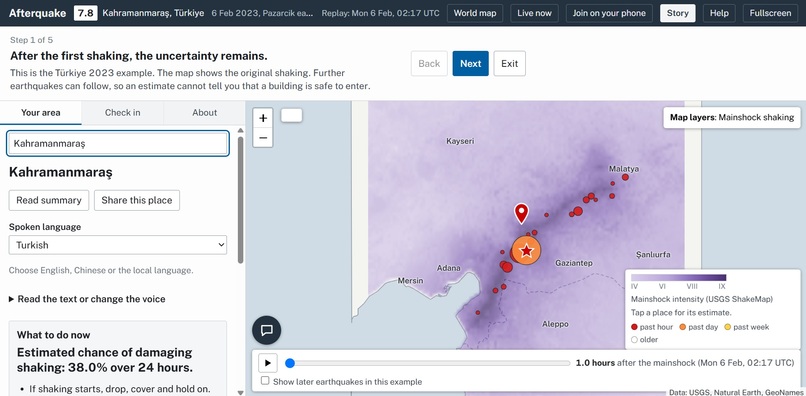Open the World map view
The image size is (806, 396).
point(475,13)
